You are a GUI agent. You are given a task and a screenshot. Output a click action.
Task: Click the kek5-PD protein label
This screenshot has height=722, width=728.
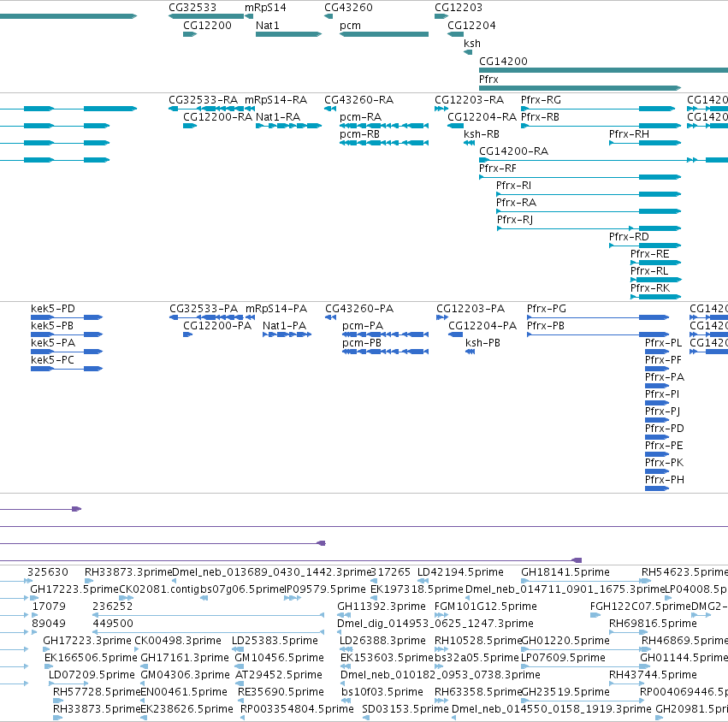(x=53, y=309)
